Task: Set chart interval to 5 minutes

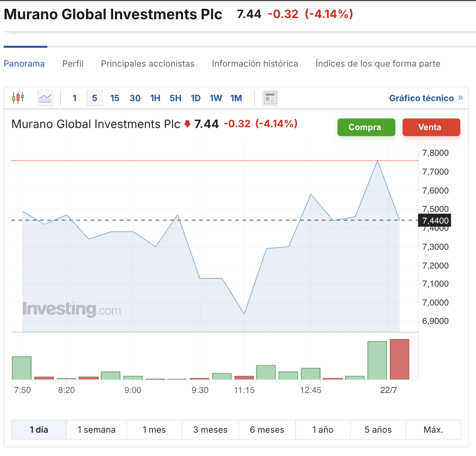Action: [x=95, y=98]
